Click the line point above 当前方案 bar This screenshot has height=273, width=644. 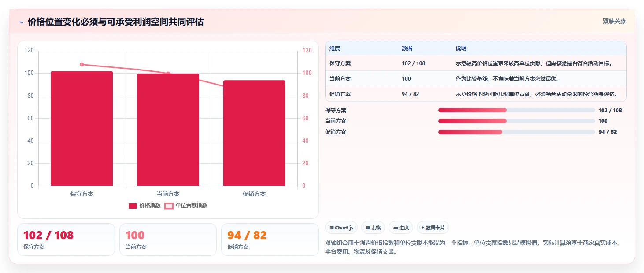click(168, 74)
